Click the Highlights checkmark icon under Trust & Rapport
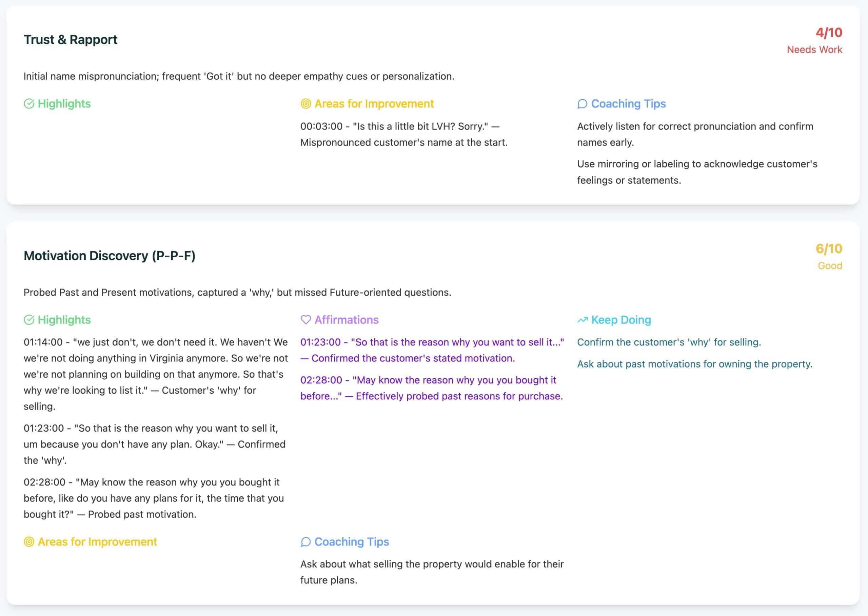Screen dimensions: 868x616 tap(29, 103)
